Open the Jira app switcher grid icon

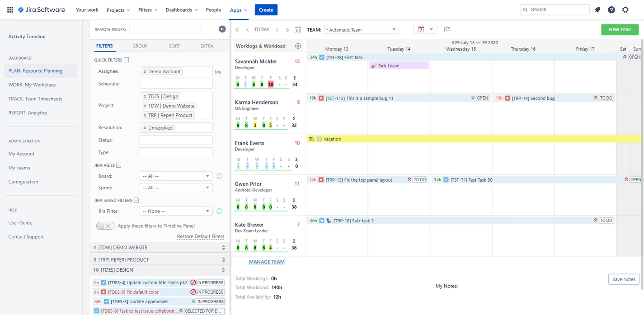[x=10, y=9]
